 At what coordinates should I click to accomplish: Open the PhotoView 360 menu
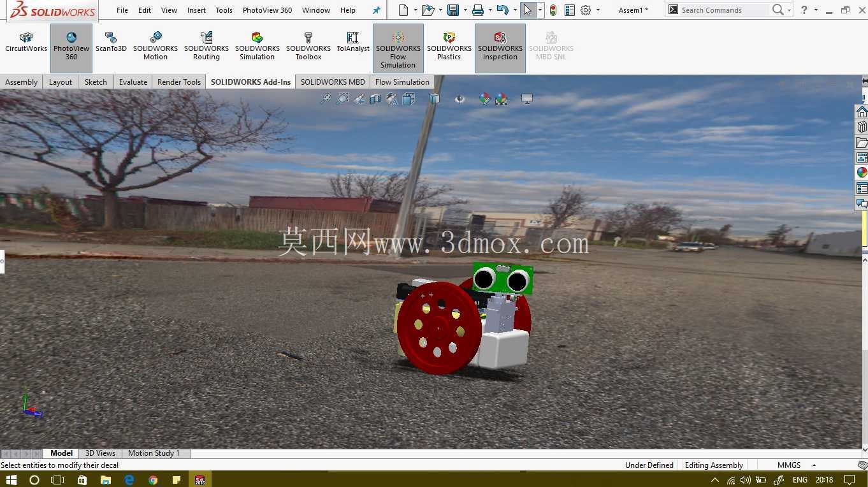pyautogui.click(x=267, y=10)
